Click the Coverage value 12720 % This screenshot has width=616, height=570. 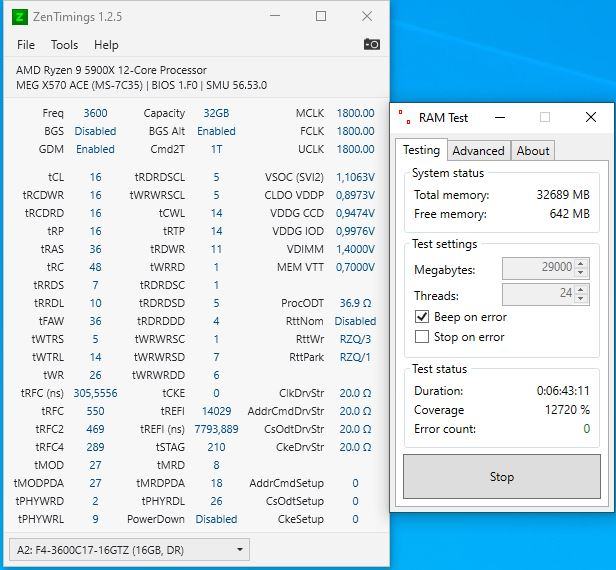click(x=567, y=410)
